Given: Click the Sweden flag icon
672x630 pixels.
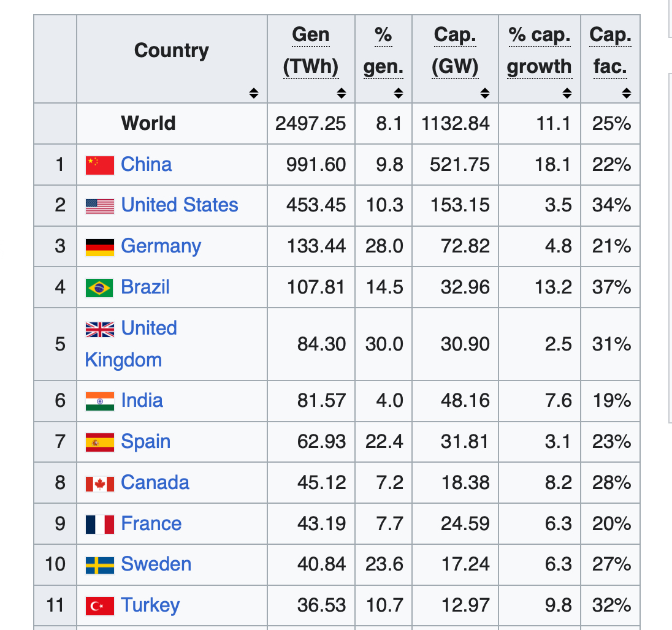Looking at the screenshot, I should [99, 565].
